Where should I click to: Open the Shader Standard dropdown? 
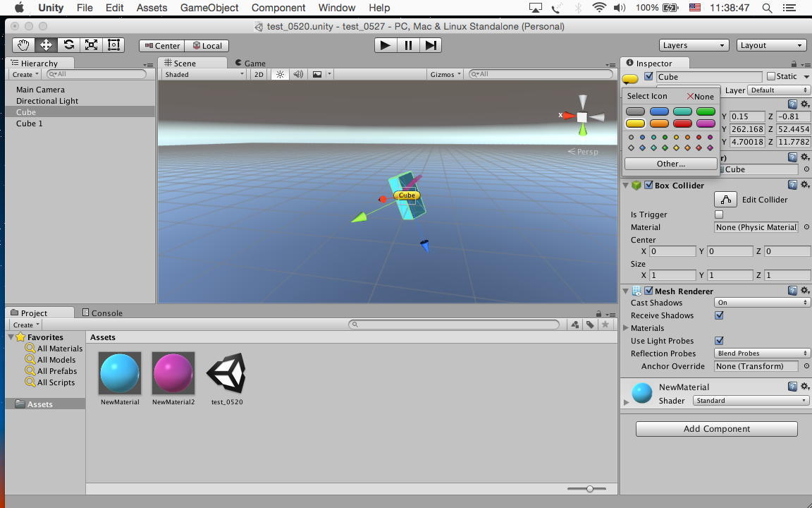pos(751,400)
